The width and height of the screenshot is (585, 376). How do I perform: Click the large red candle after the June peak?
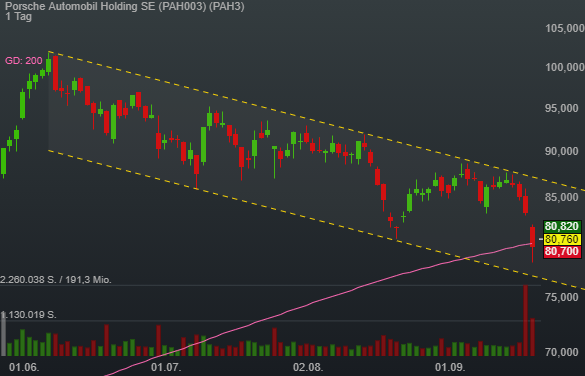coord(55,73)
